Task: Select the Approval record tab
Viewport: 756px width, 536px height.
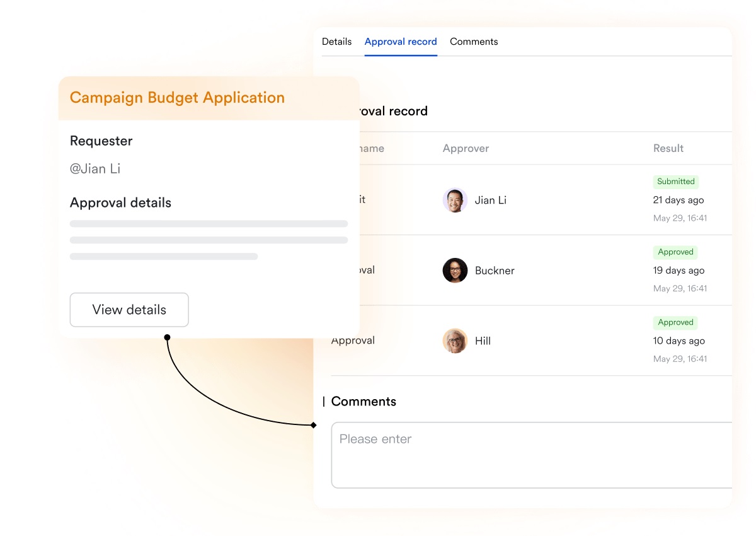Action: tap(401, 42)
